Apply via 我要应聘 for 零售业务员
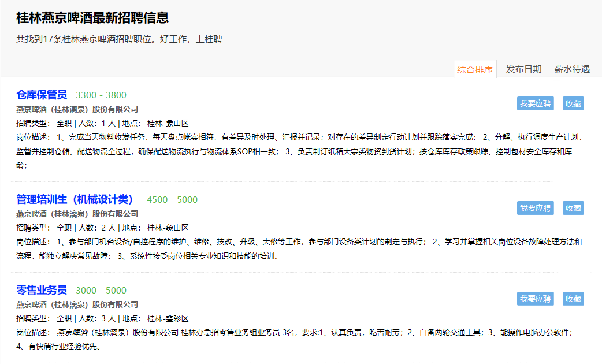This screenshot has height=364, width=602. point(535,299)
